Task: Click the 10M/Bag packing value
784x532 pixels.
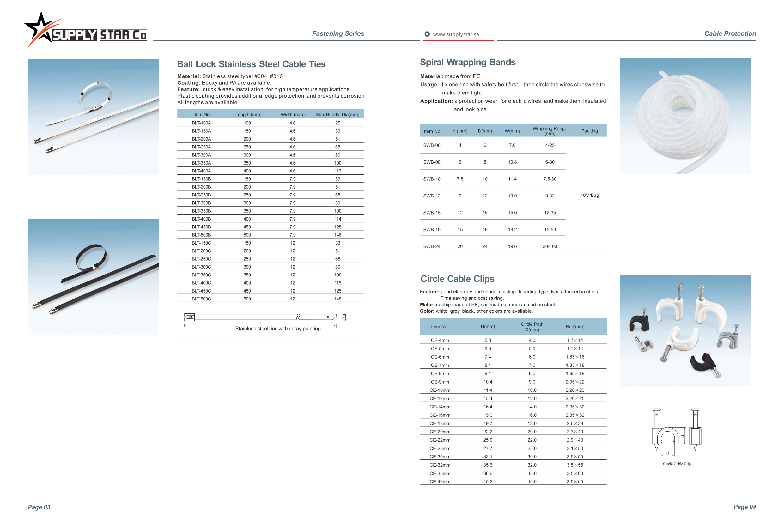Action: coord(590,195)
